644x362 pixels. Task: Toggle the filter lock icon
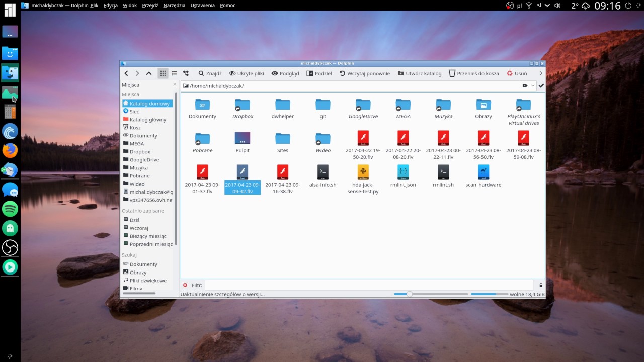[541, 285]
